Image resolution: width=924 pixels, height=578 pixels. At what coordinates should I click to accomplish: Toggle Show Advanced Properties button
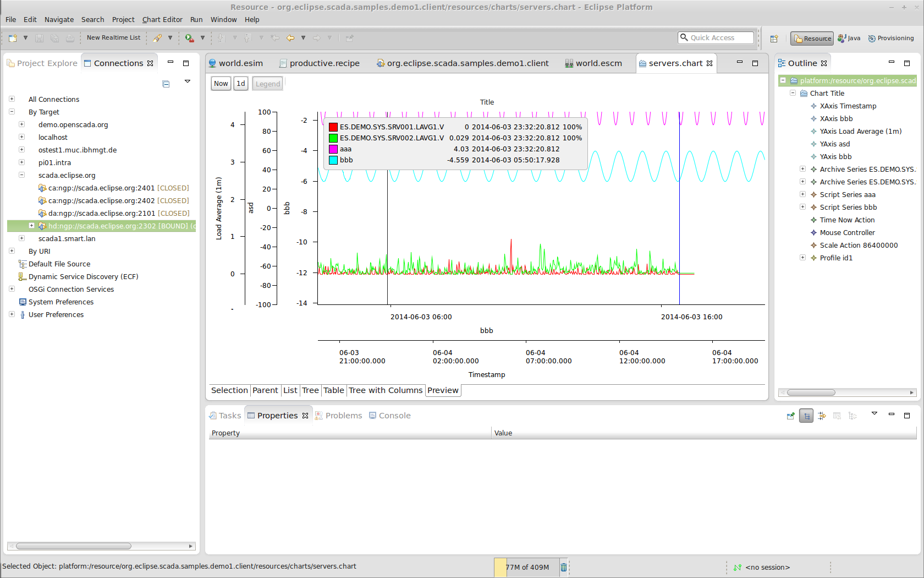click(x=822, y=416)
